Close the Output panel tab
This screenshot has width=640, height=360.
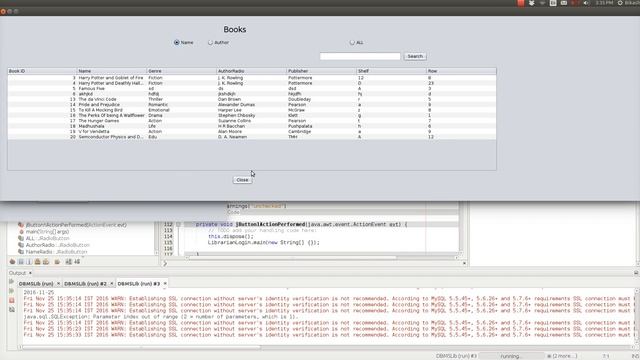[30, 273]
